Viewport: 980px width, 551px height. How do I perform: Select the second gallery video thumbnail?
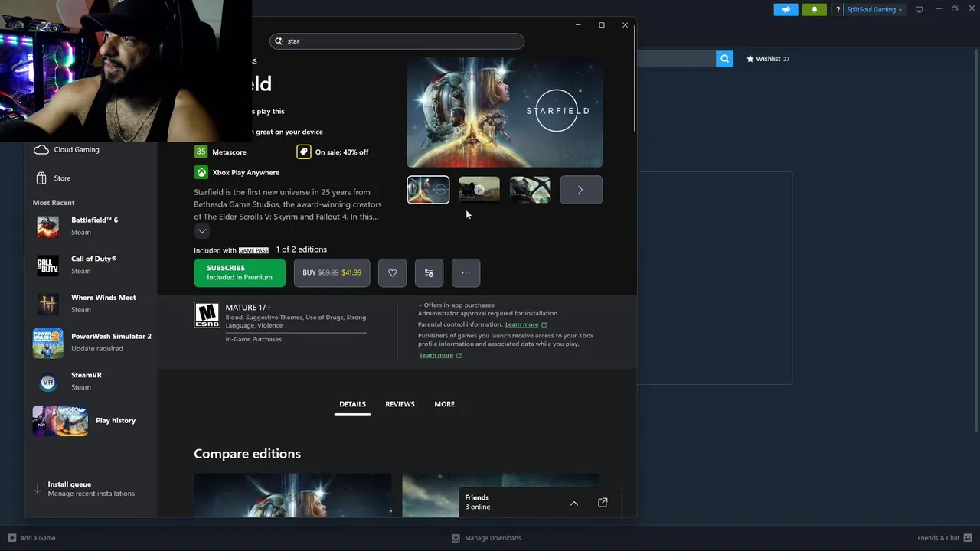click(x=479, y=190)
